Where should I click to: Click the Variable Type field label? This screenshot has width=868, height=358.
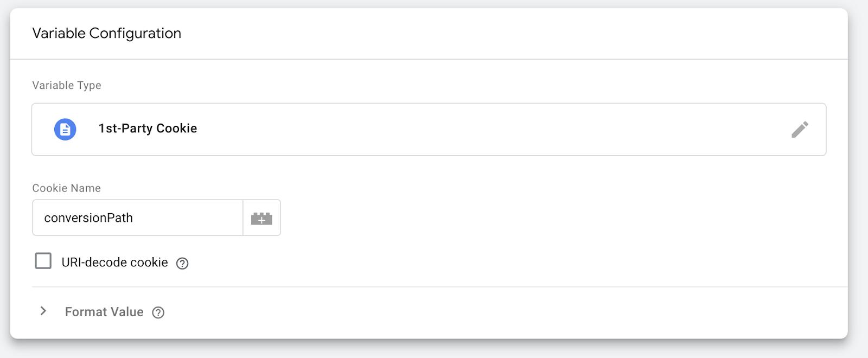click(67, 85)
